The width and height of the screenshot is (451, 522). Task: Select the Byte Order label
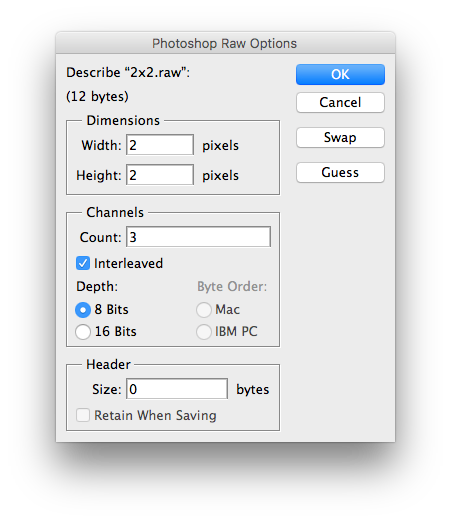tap(232, 287)
